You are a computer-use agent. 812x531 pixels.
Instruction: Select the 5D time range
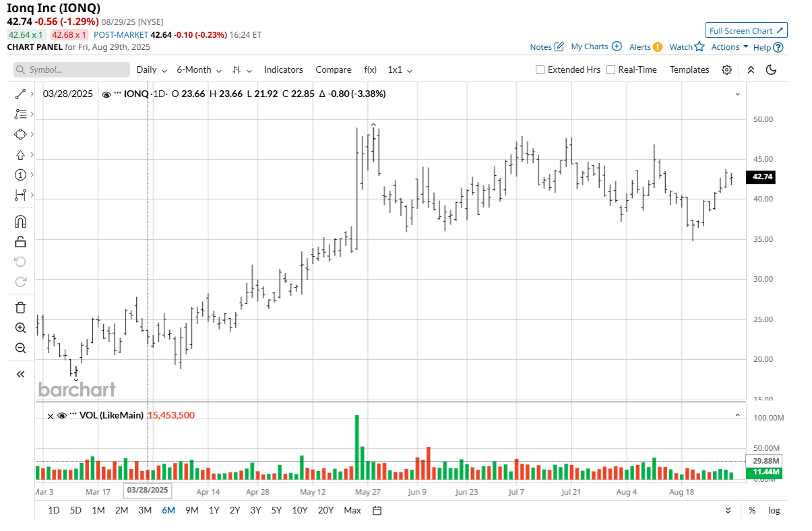[x=75, y=510]
